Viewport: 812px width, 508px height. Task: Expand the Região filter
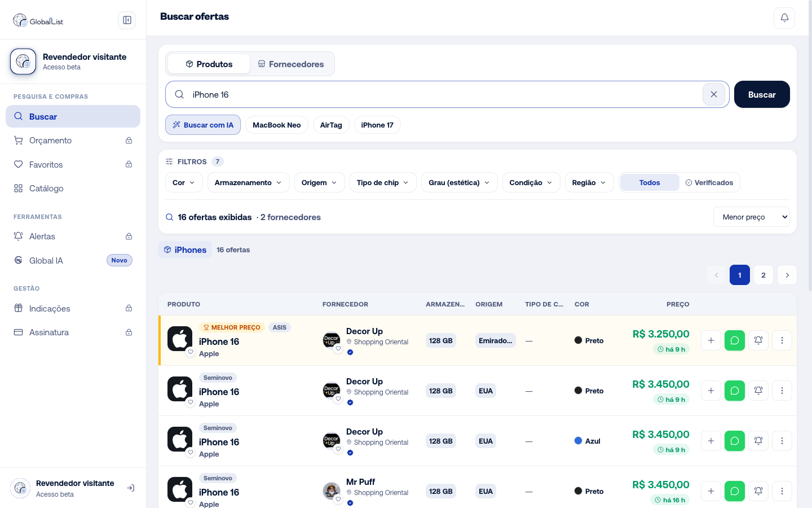(589, 182)
